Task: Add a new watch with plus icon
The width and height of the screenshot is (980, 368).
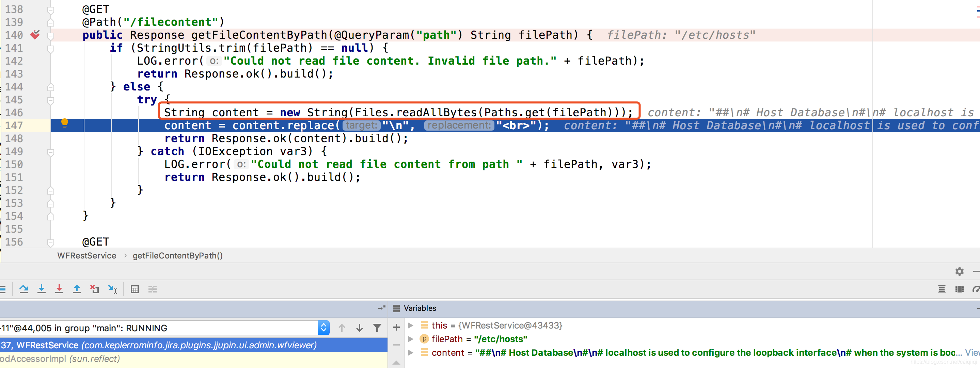Action: pyautogui.click(x=396, y=327)
